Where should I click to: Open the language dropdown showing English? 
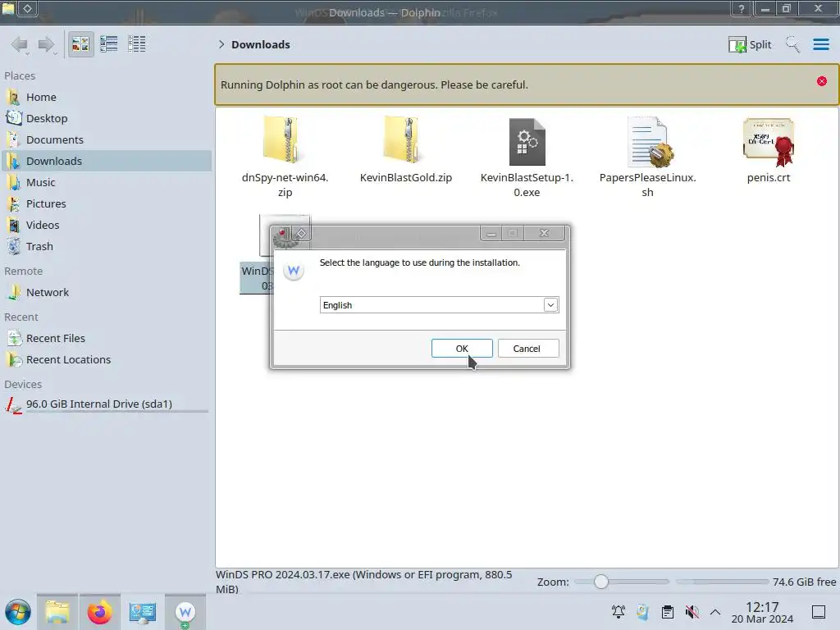click(x=440, y=305)
